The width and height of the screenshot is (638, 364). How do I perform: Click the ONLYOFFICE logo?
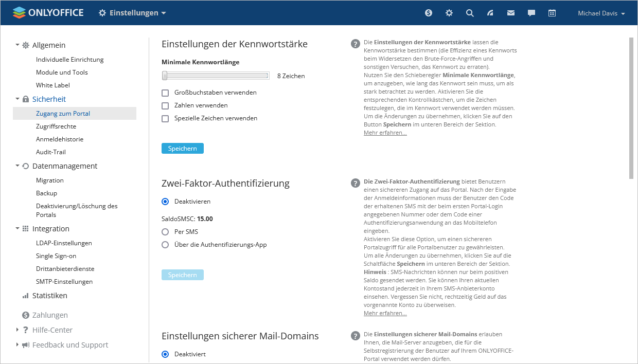click(48, 13)
